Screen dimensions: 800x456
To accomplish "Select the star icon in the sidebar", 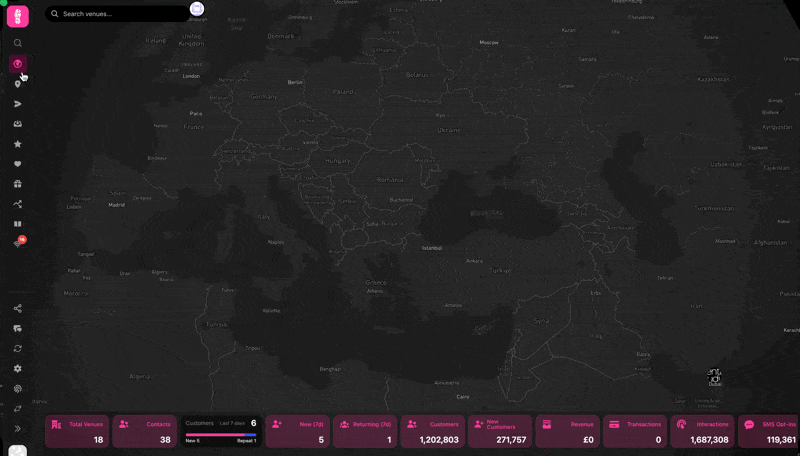I will point(18,144).
